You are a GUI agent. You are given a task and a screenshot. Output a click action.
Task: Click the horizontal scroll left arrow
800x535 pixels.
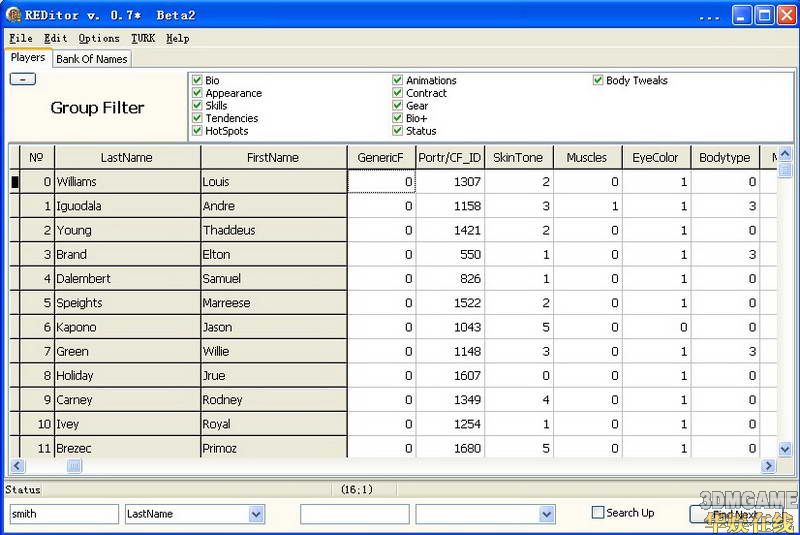pos(17,466)
